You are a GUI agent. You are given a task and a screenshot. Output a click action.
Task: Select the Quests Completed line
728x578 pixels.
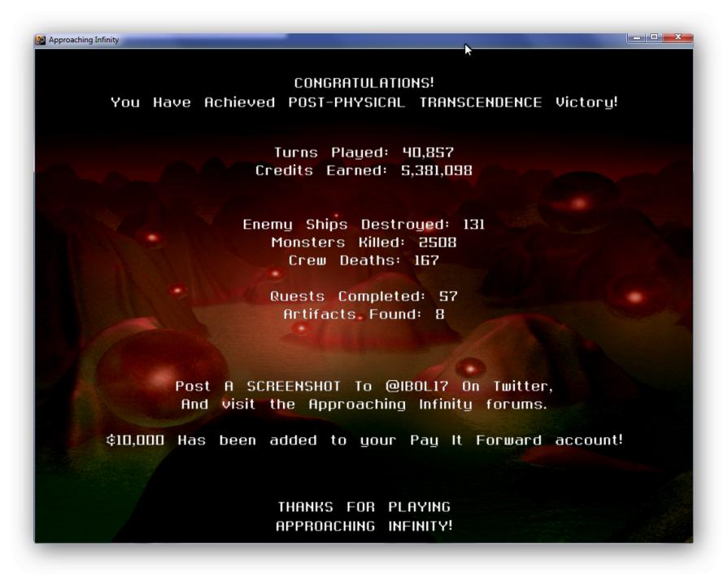(364, 296)
